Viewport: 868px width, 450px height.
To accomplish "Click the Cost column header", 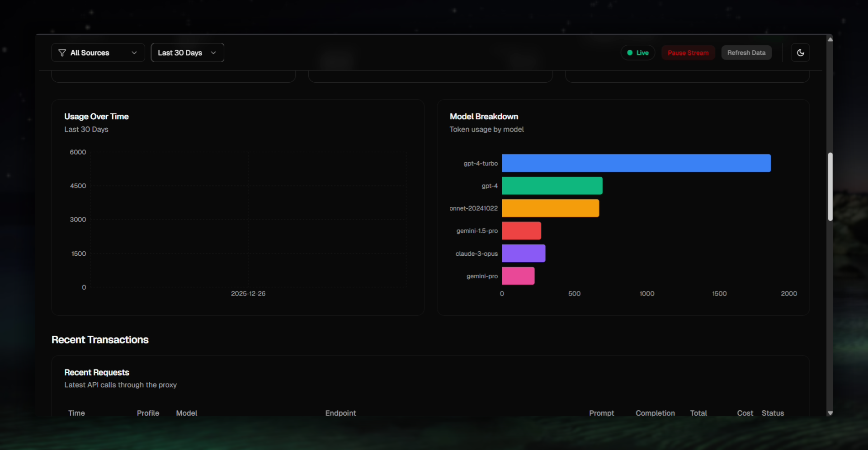I will [745, 413].
